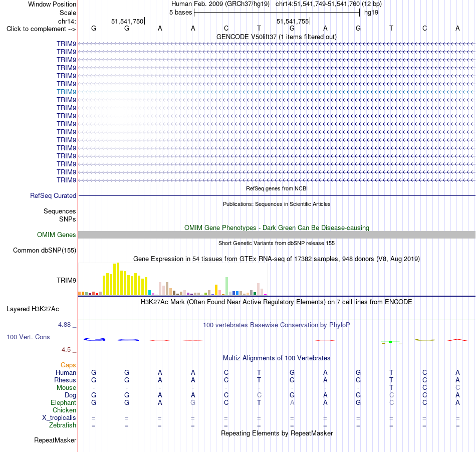Click the tallest yellow bar in GTEx chart

pos(118,279)
